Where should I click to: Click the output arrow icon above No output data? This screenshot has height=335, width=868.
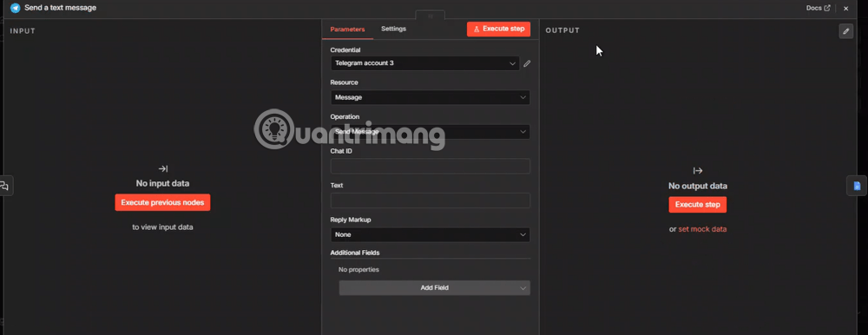[x=698, y=171]
